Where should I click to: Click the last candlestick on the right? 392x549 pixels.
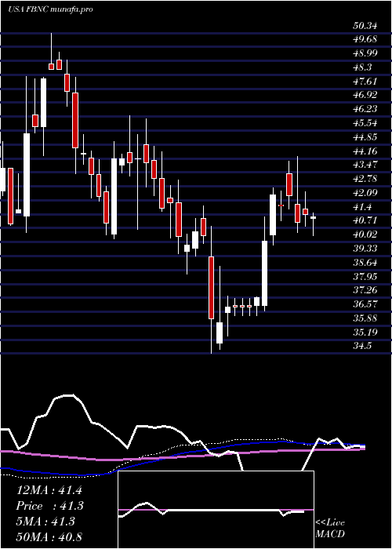(x=314, y=224)
